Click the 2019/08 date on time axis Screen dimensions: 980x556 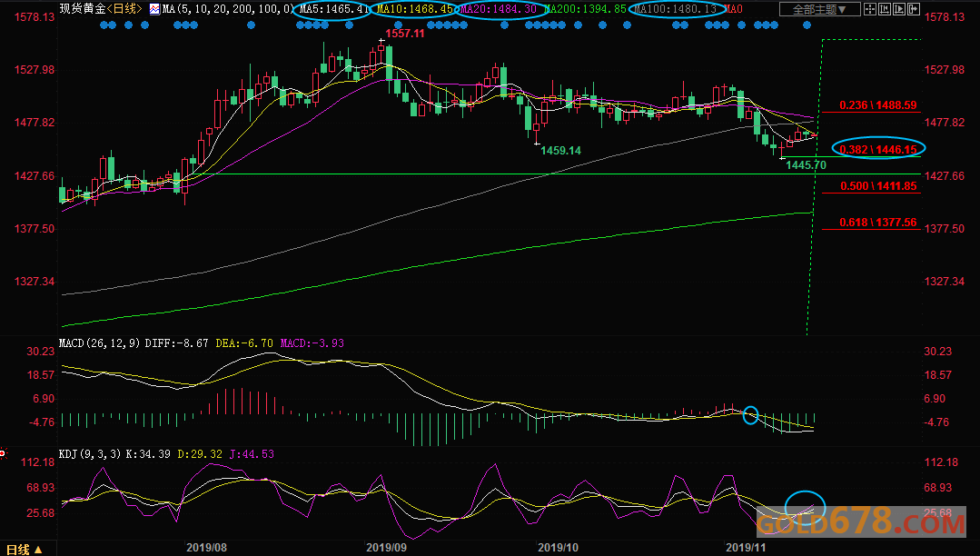[206, 547]
